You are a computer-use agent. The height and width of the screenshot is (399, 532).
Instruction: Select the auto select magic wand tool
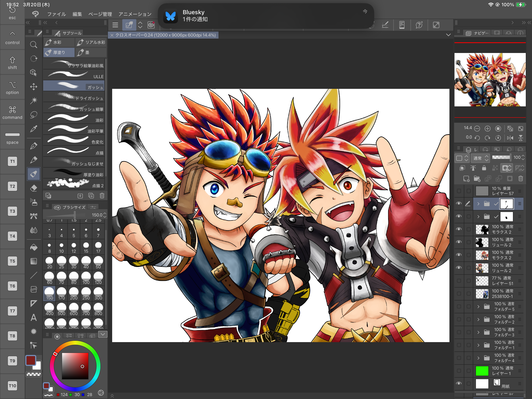[x=34, y=100]
